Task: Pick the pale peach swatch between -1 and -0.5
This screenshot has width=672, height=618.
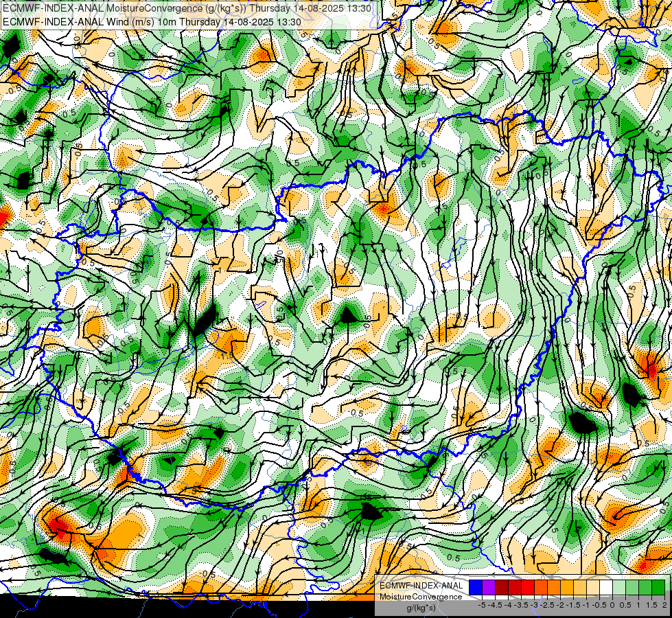Action: [593, 587]
